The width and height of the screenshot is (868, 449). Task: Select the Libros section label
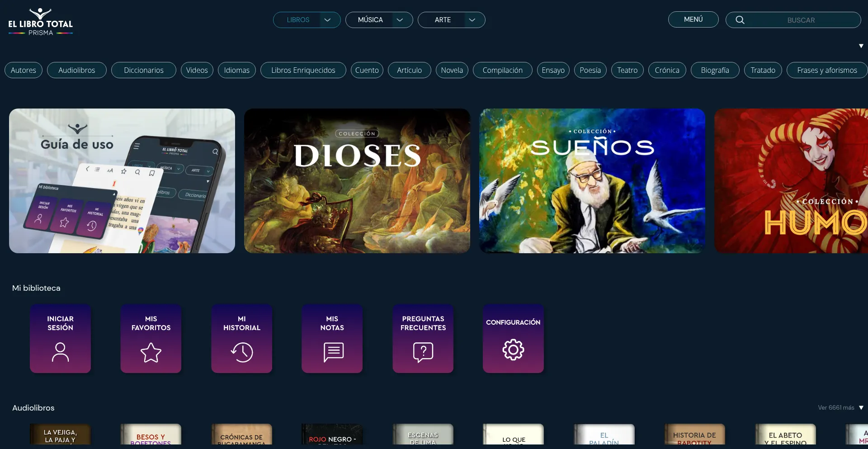pos(298,20)
